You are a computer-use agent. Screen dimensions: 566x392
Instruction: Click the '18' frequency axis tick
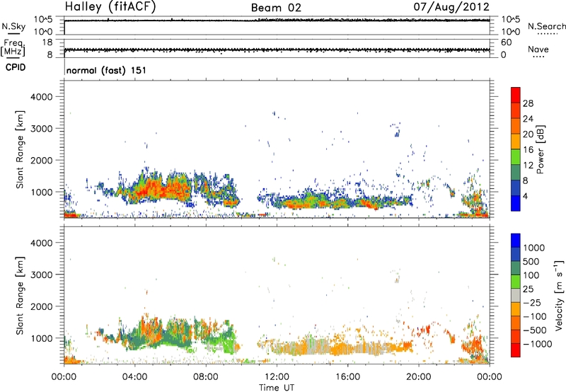click(47, 42)
